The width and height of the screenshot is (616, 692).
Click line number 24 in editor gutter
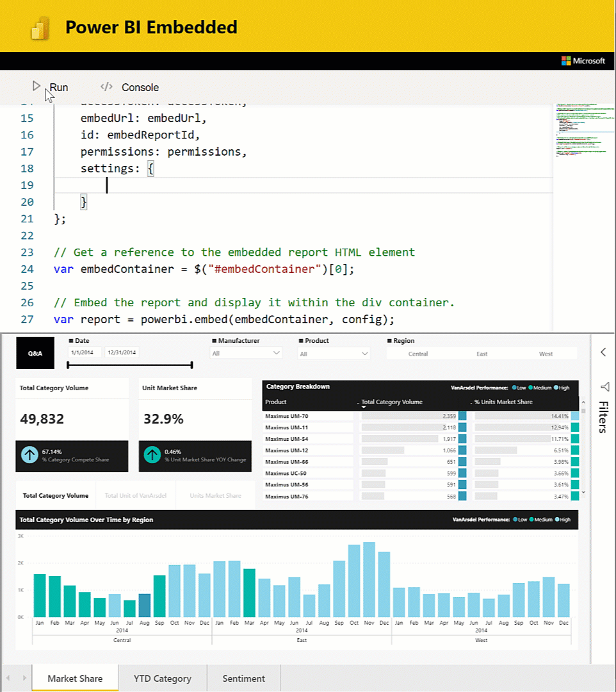point(27,269)
